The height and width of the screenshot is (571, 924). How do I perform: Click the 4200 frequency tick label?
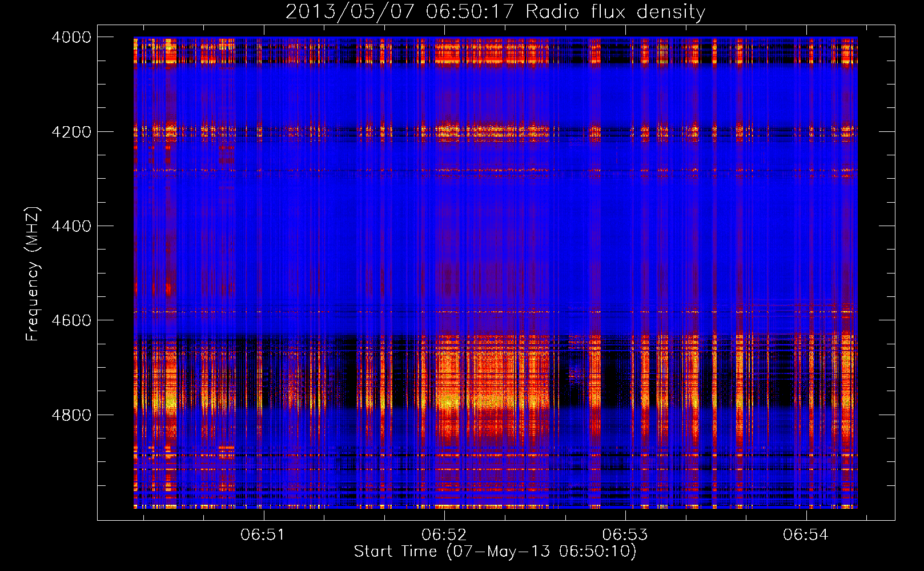point(71,132)
